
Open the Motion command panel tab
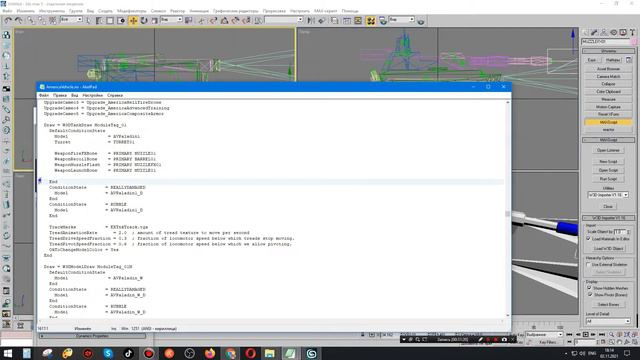pos(613,32)
